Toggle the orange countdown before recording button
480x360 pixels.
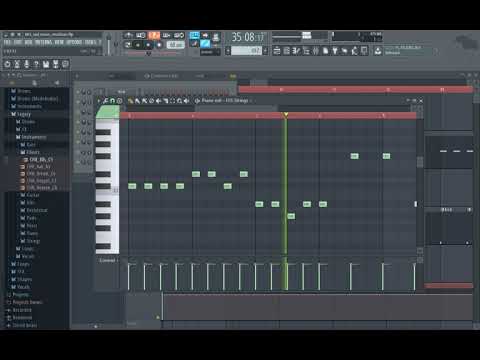click(154, 35)
